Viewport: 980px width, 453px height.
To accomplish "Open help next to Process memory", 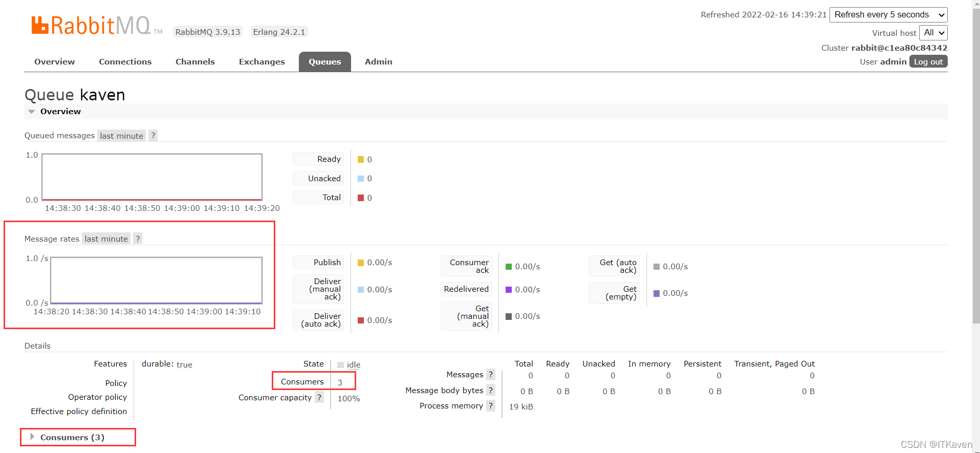I will click(x=491, y=405).
